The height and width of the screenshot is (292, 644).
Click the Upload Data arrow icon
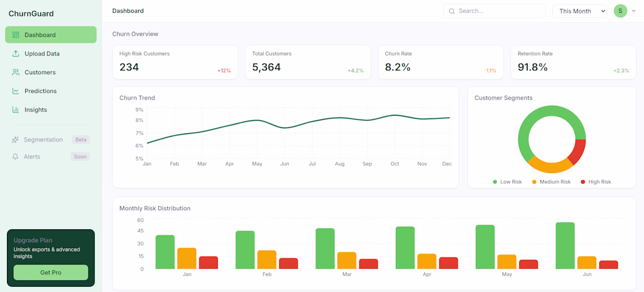coord(16,54)
